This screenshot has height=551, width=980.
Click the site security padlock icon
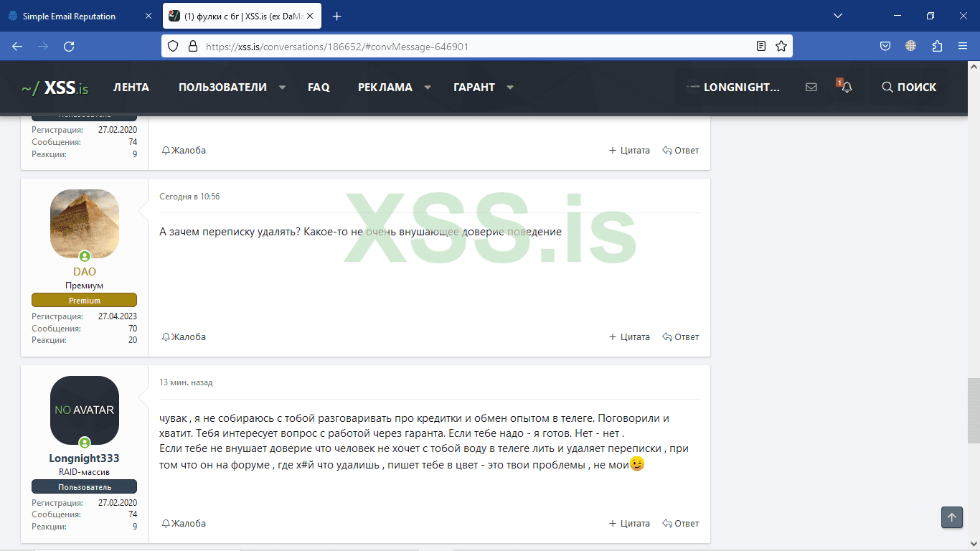[192, 46]
